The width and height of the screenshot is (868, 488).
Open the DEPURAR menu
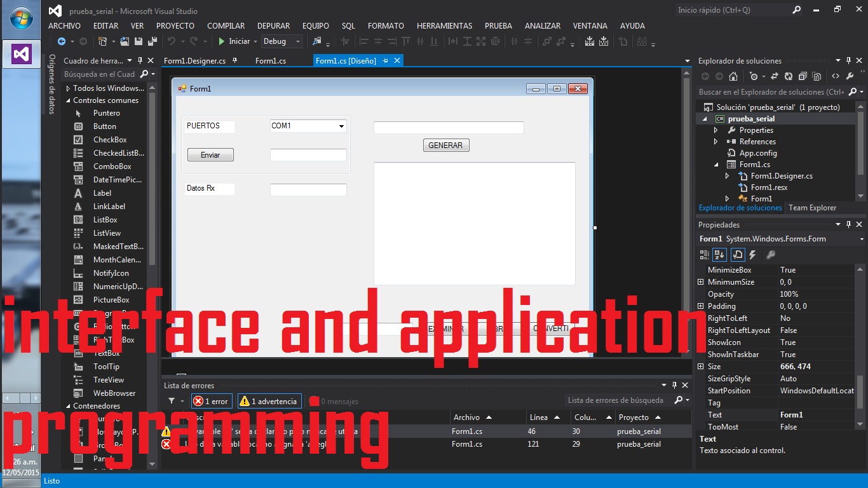273,26
